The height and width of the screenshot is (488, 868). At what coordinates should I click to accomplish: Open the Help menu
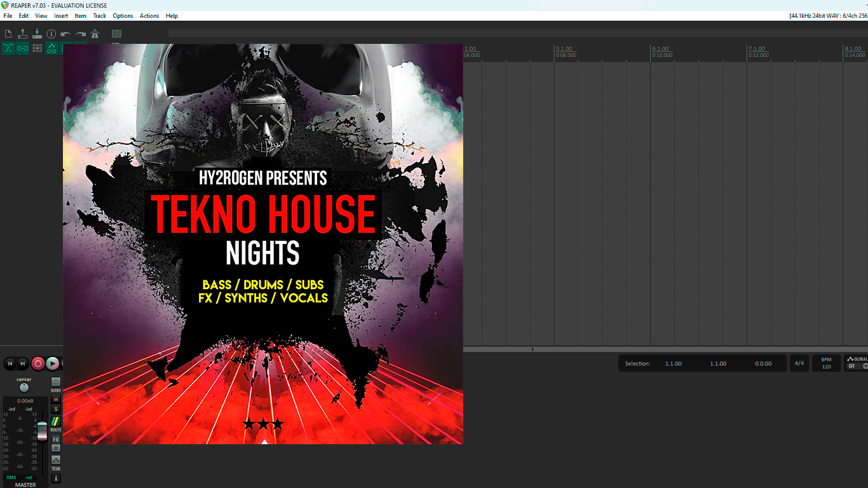(172, 16)
